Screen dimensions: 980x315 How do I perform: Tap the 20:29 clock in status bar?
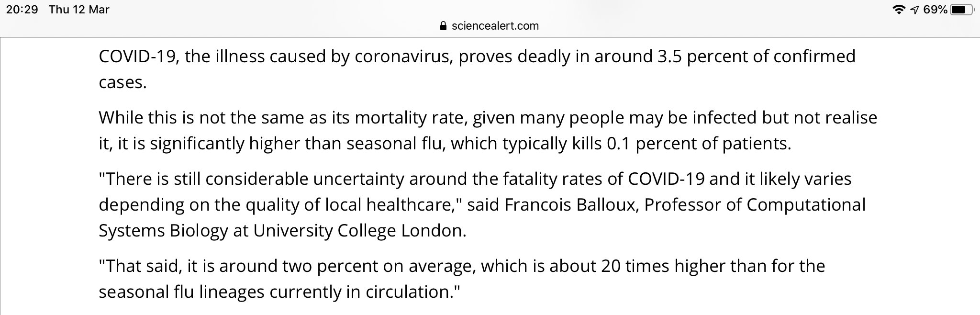click(22, 10)
